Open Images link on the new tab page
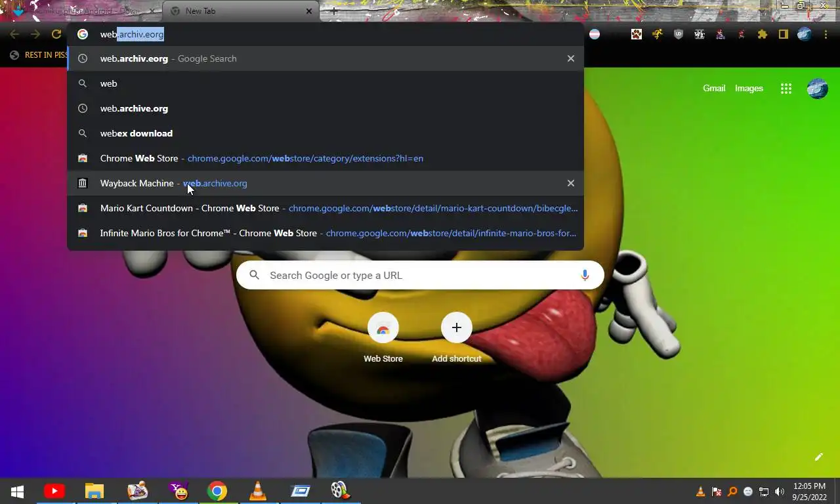The height and width of the screenshot is (504, 840). [x=749, y=88]
